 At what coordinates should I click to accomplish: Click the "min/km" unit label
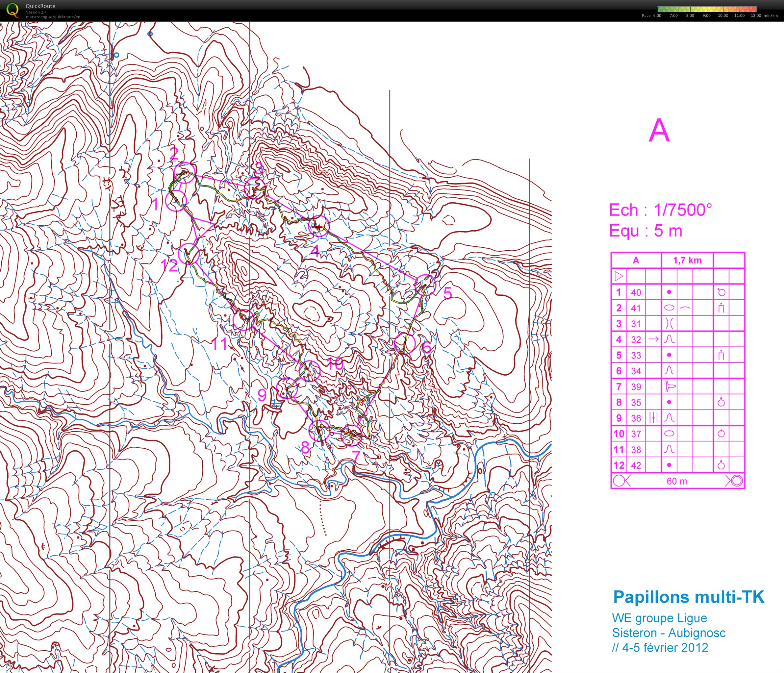[771, 15]
